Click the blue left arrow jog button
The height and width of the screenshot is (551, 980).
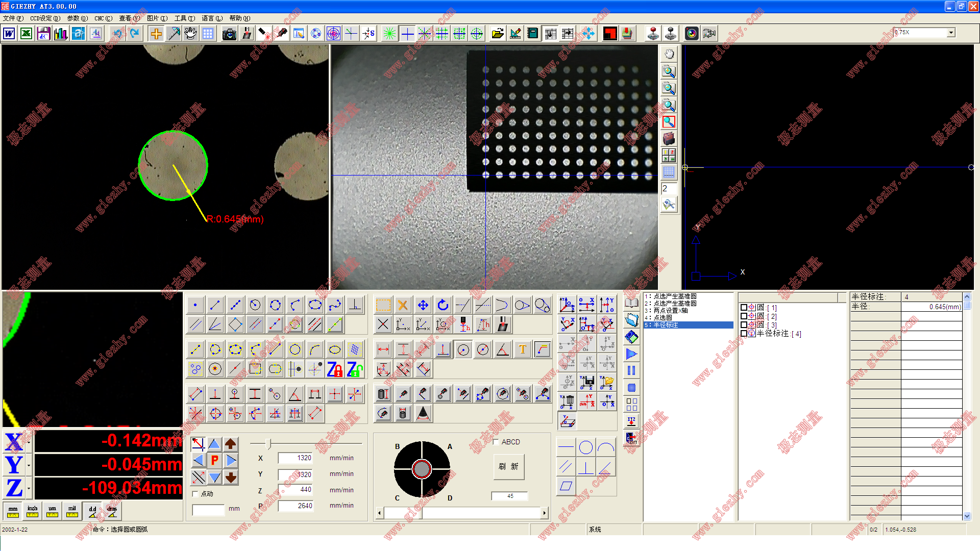(x=199, y=460)
